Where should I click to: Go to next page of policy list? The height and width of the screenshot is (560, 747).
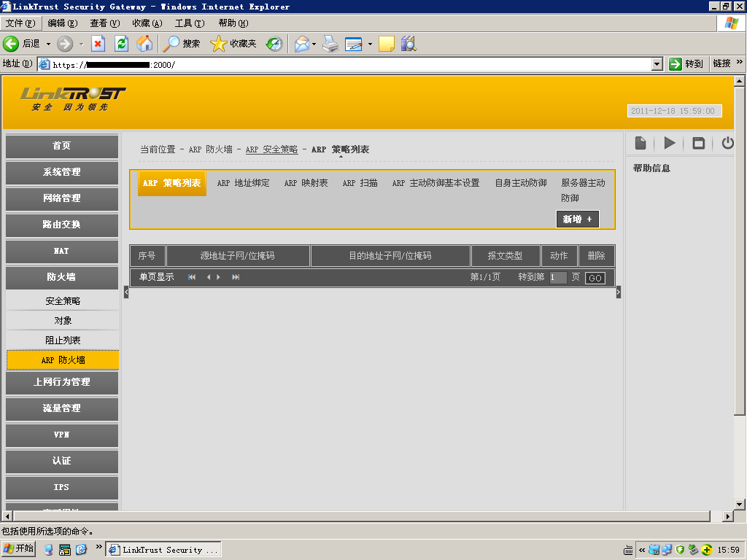[218, 277]
